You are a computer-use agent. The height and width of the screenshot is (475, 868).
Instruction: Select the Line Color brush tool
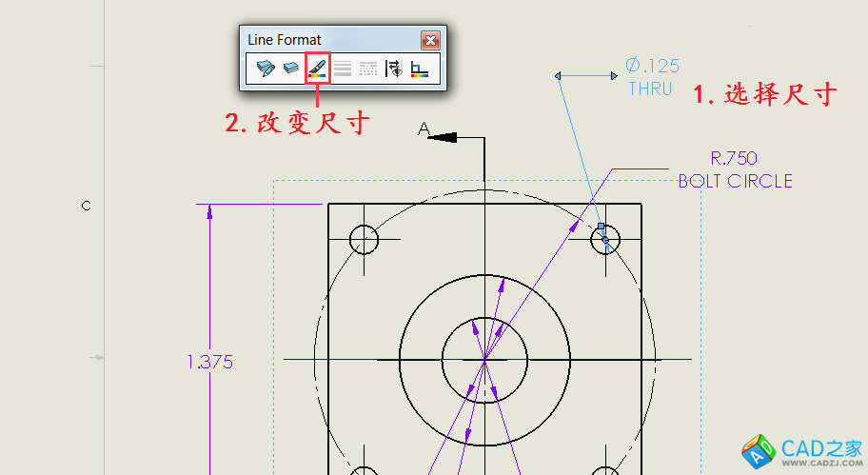coord(318,69)
